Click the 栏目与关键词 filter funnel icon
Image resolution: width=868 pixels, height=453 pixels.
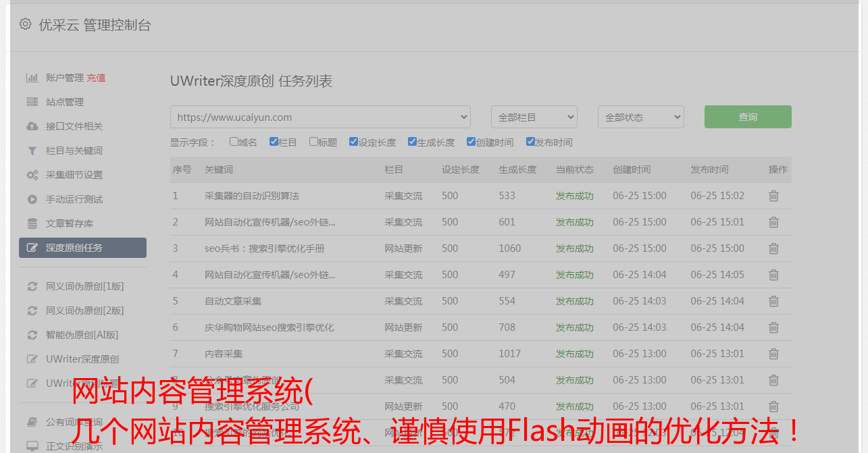[32, 151]
